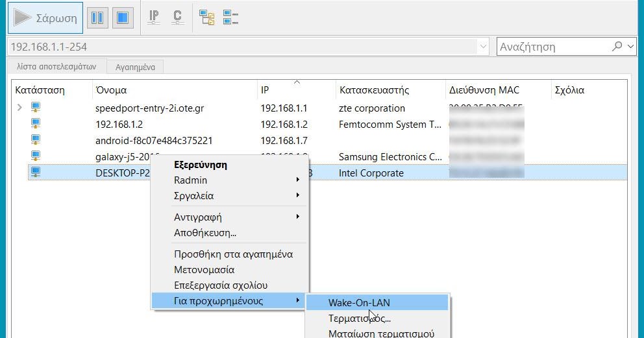Switch to the Αγαπημένα tab
Screen dimensions: 644x338
click(x=135, y=67)
